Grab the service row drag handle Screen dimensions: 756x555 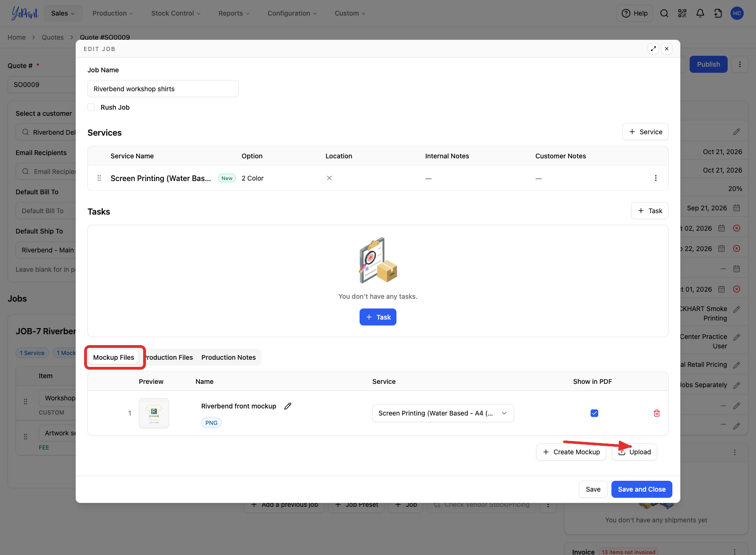pyautogui.click(x=99, y=178)
